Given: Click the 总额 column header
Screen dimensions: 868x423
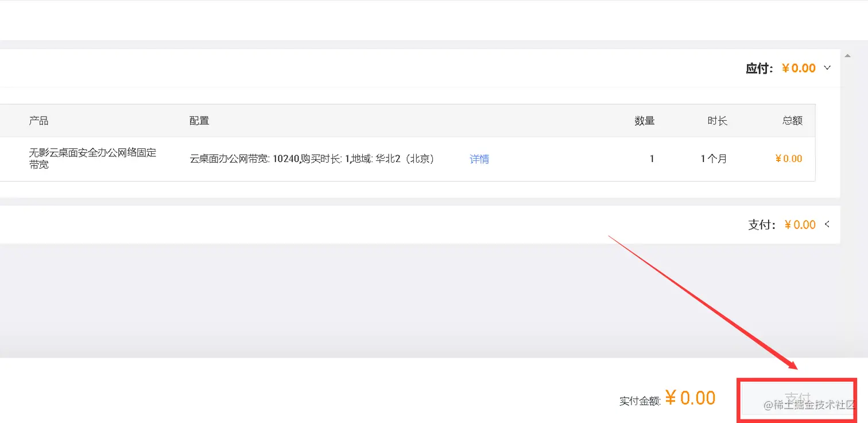Looking at the screenshot, I should pyautogui.click(x=792, y=121).
